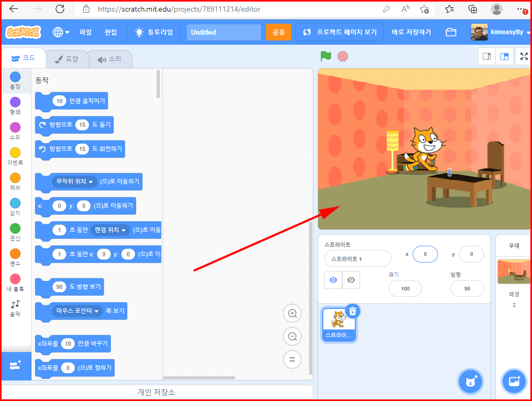Zoom out on the code workspace
Screen dimensions: 532x401
pyautogui.click(x=292, y=336)
